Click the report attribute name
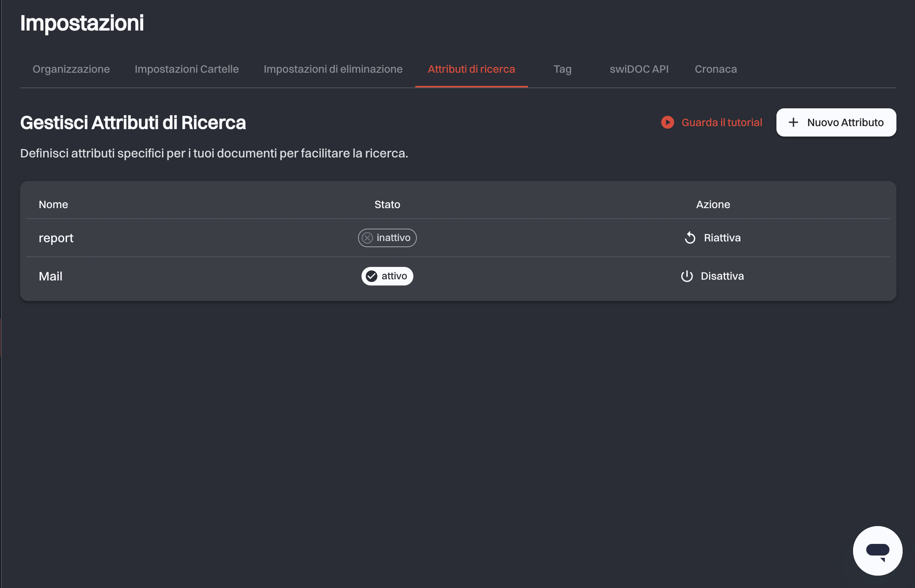The height and width of the screenshot is (588, 915). 56,238
